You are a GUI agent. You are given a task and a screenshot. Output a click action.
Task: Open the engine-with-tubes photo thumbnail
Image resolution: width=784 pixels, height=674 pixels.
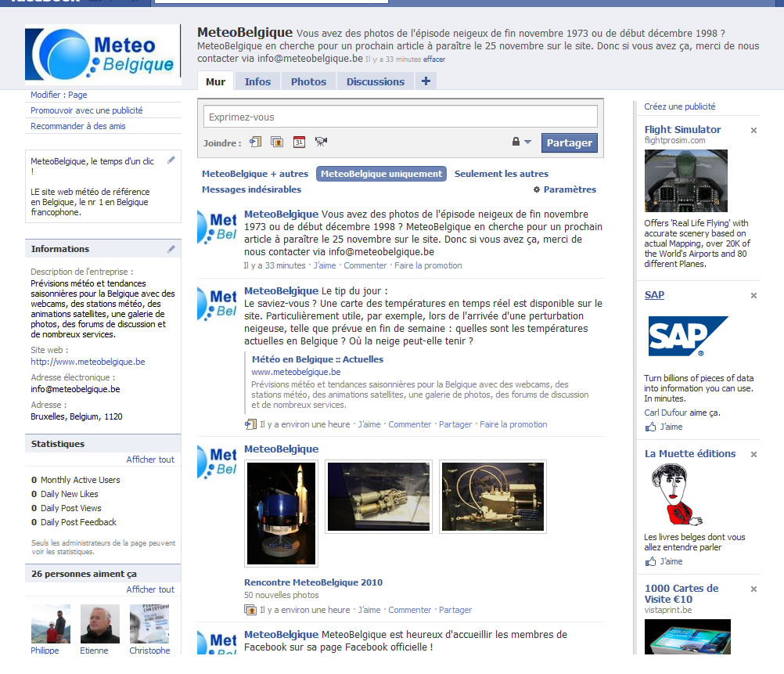pyautogui.click(x=492, y=496)
